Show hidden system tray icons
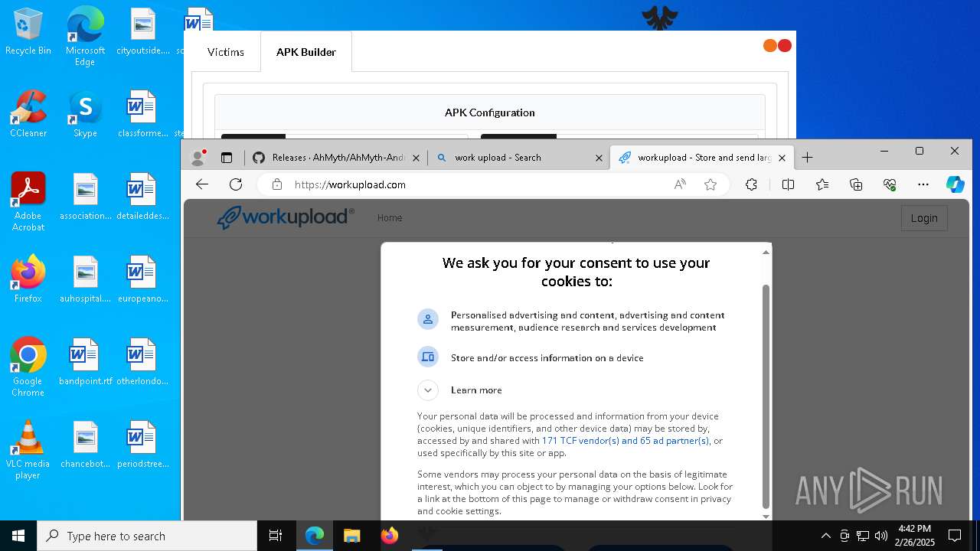 825,536
